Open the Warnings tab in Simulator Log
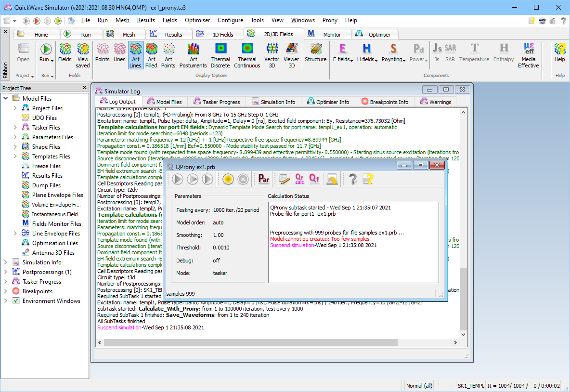This screenshot has height=392, width=570. point(436,102)
